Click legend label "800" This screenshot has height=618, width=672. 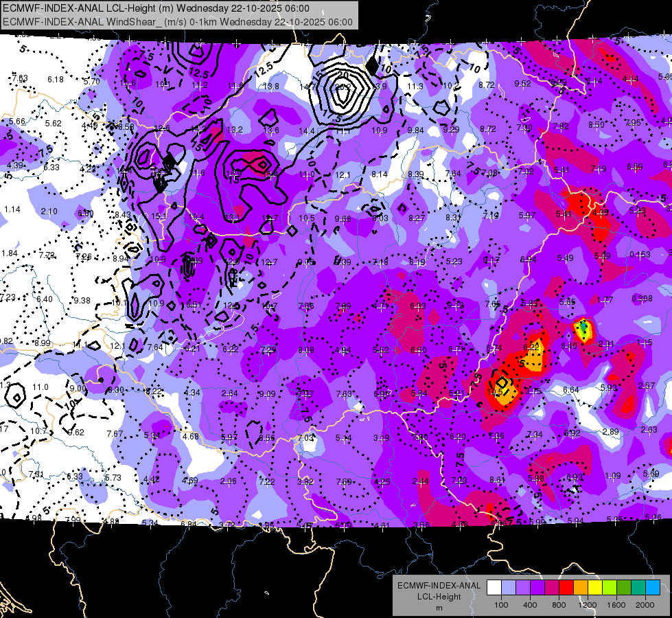click(559, 605)
